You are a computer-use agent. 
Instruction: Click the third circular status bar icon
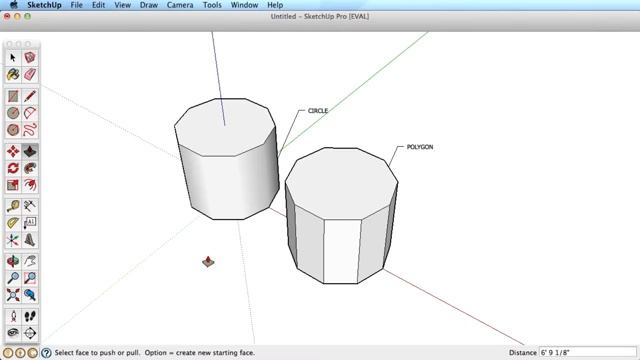32,353
